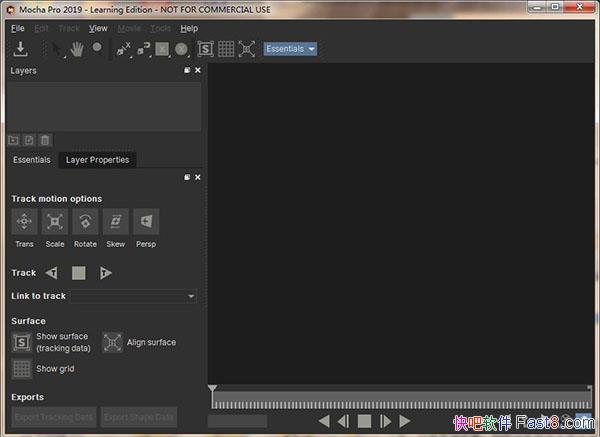Step forward one frame
Screen dimensions: 600x437
point(385,421)
